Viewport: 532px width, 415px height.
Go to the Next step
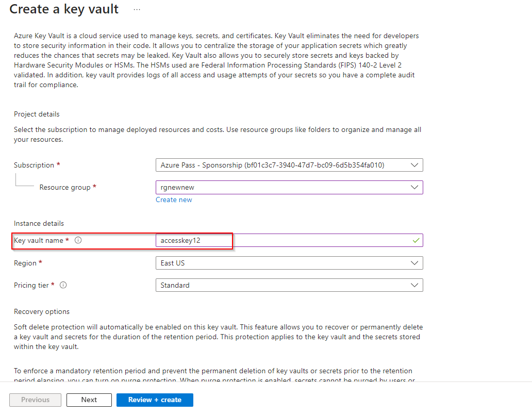pos(89,400)
